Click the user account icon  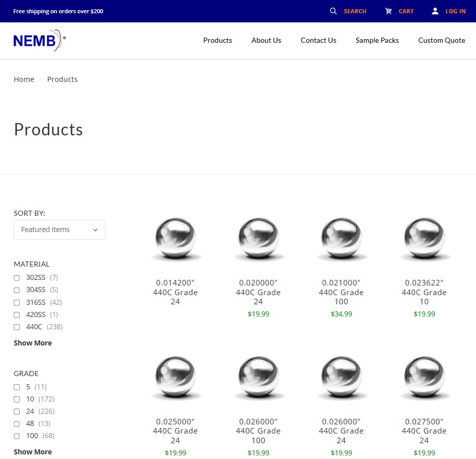(435, 11)
